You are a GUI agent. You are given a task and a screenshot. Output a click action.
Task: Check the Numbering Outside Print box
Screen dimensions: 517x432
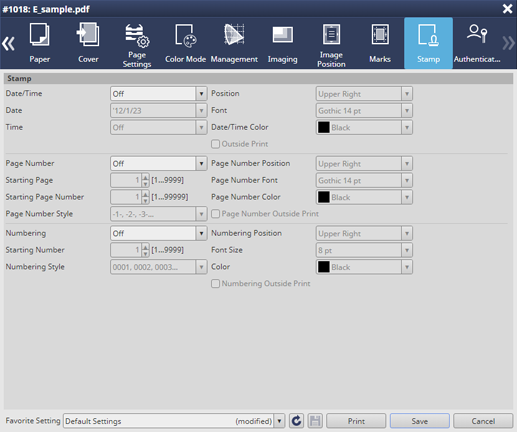(x=215, y=284)
